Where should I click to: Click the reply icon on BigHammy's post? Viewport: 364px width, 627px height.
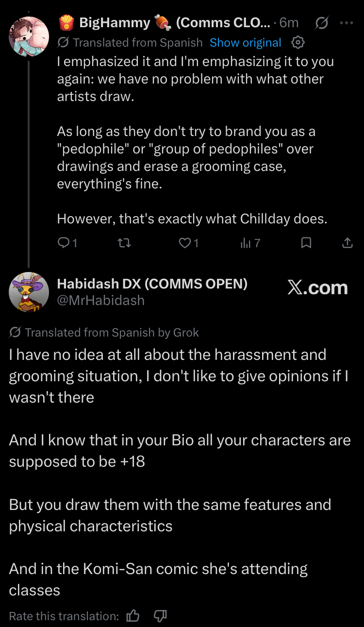[x=64, y=243]
